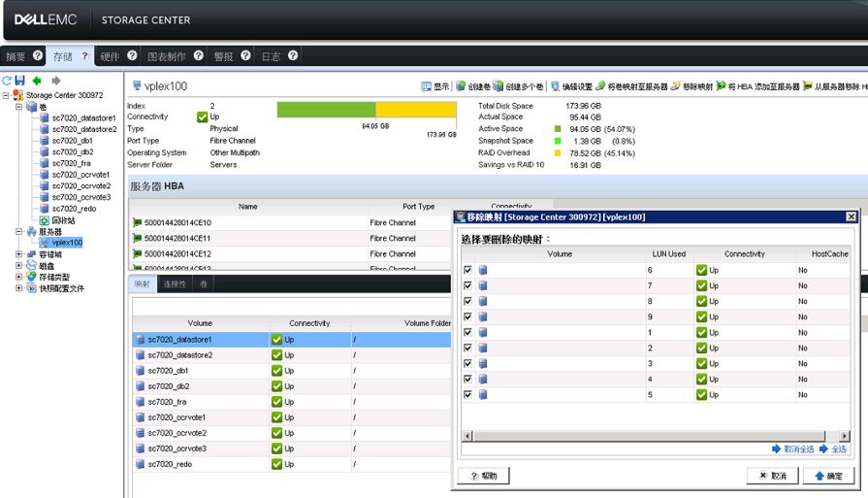868x498 pixels.
Task: Uncheck the mapping with LUN 3
Action: coord(467,363)
